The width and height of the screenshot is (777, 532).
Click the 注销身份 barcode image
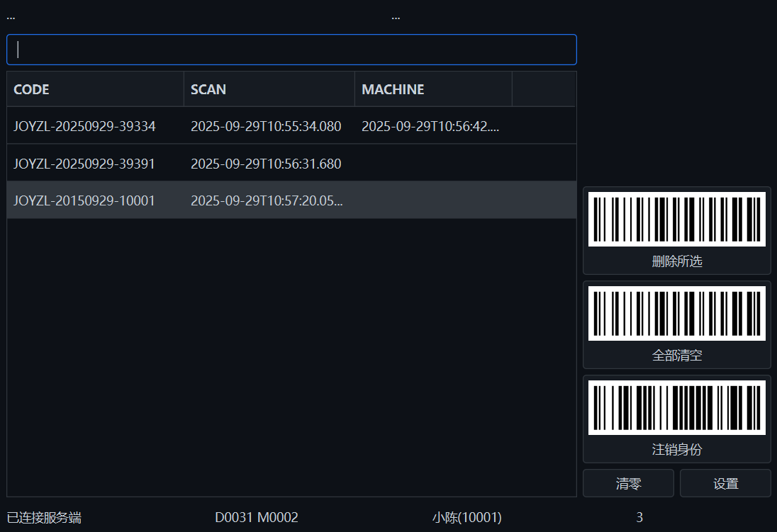coord(677,407)
